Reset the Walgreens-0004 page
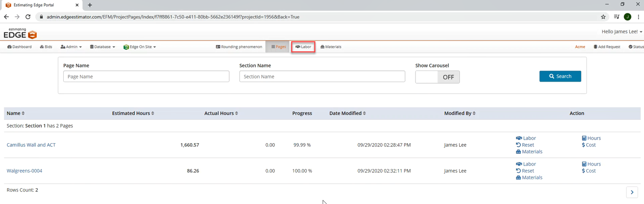This screenshot has width=644, height=204. click(x=525, y=171)
